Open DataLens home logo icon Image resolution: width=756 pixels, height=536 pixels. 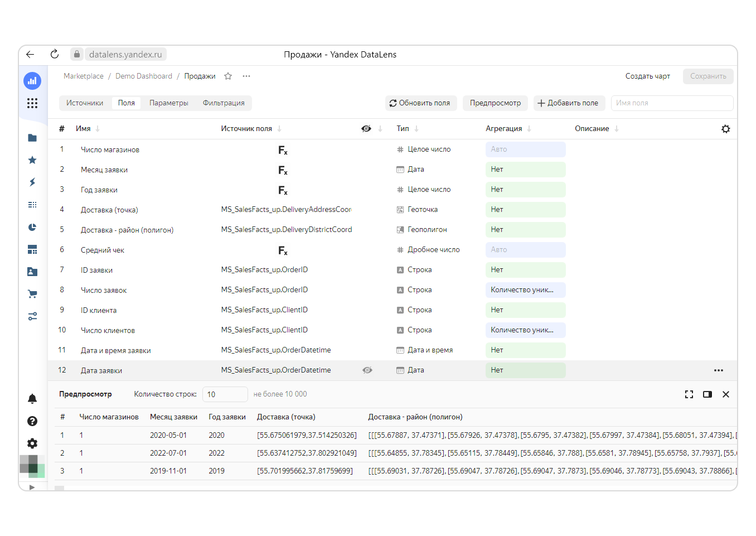tap(32, 81)
